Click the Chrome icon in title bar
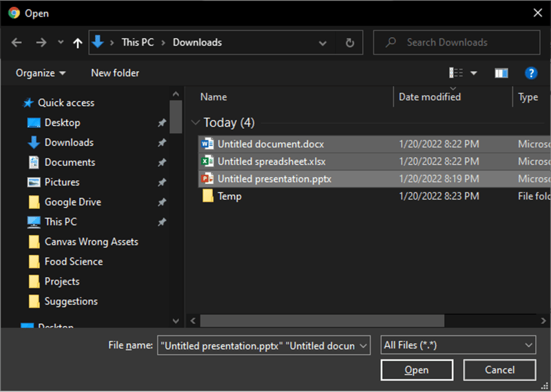Viewport: 551px width, 392px height. [14, 13]
